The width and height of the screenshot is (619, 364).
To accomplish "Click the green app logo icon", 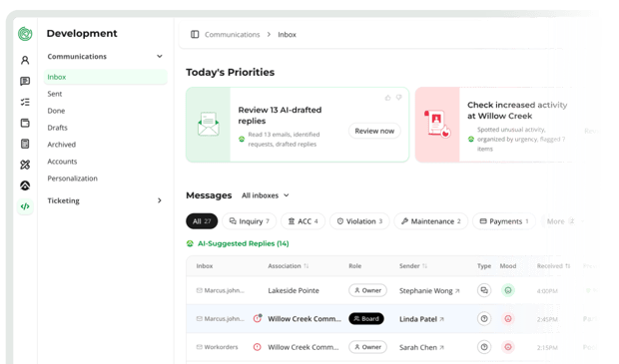I will pyautogui.click(x=25, y=34).
